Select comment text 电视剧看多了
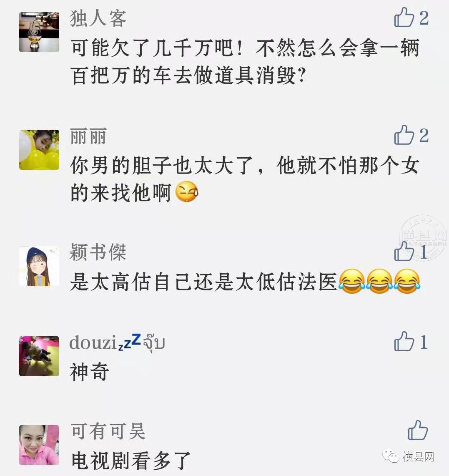Screen dimensions: 449x476 131,461
